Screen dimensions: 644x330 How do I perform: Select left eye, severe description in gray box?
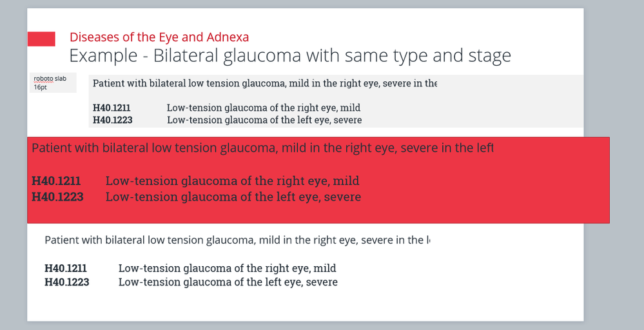point(264,120)
